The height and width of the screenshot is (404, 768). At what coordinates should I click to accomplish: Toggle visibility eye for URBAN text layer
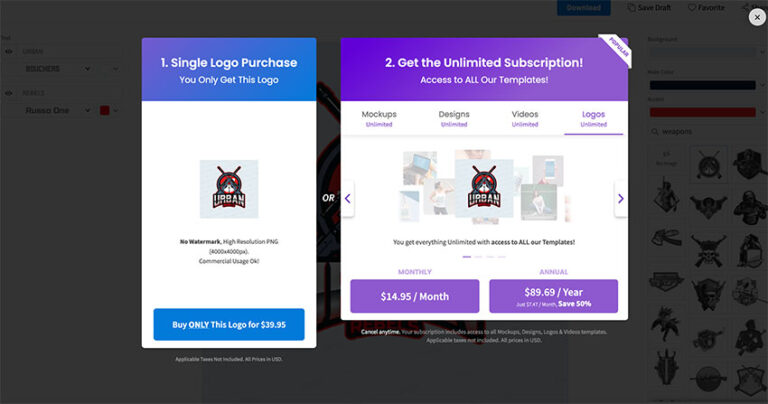pyautogui.click(x=9, y=51)
